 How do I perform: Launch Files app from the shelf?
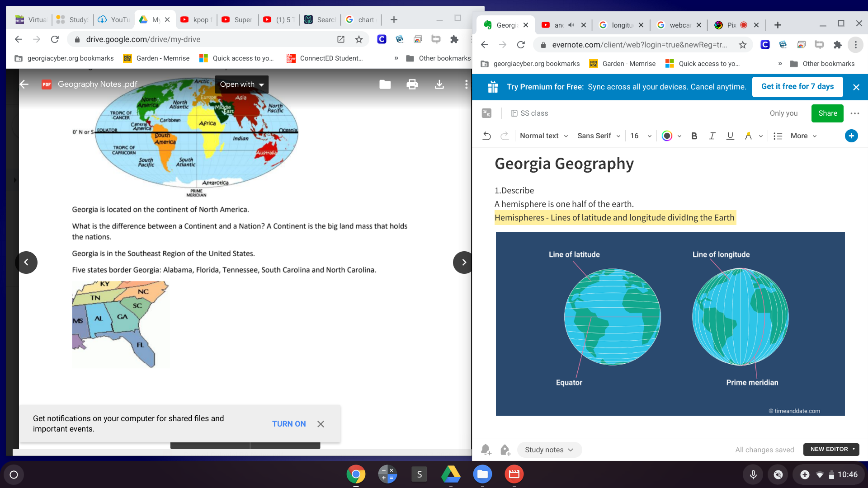482,474
